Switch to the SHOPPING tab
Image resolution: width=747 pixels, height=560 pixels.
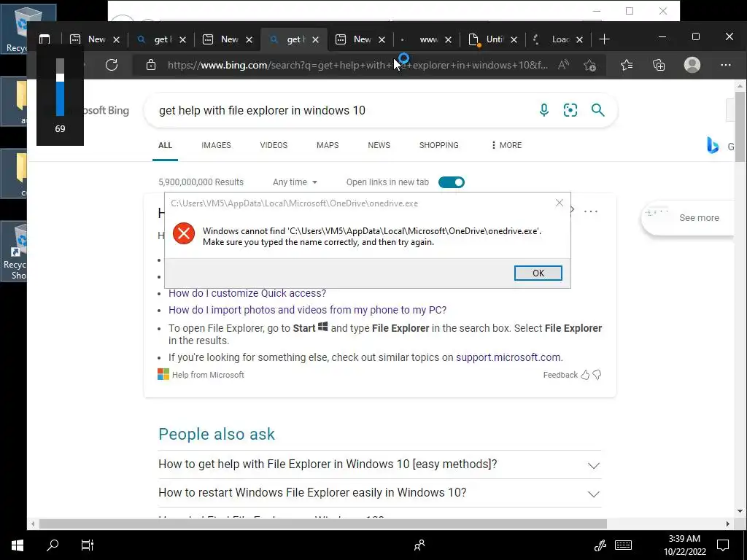tap(438, 145)
